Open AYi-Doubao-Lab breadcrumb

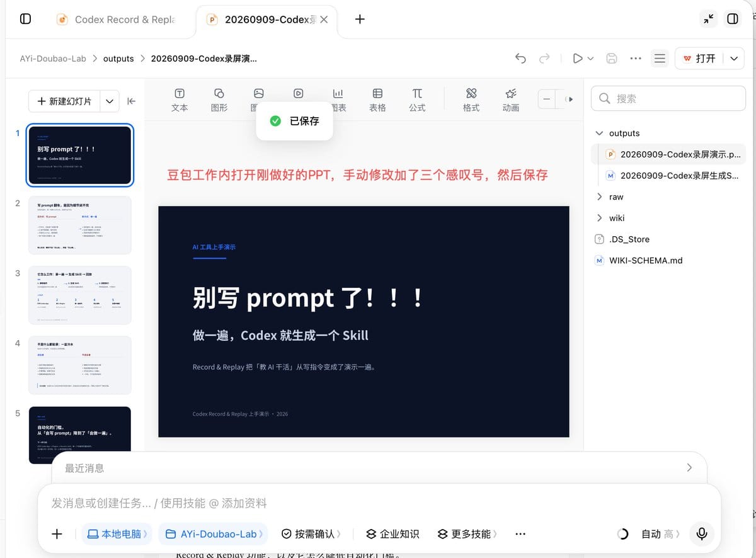pos(53,59)
